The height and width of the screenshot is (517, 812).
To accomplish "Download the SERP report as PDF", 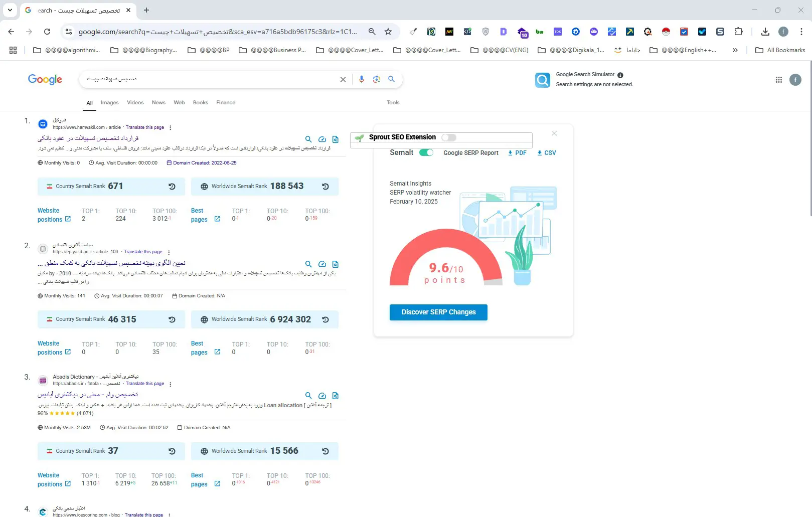I will click(x=517, y=153).
